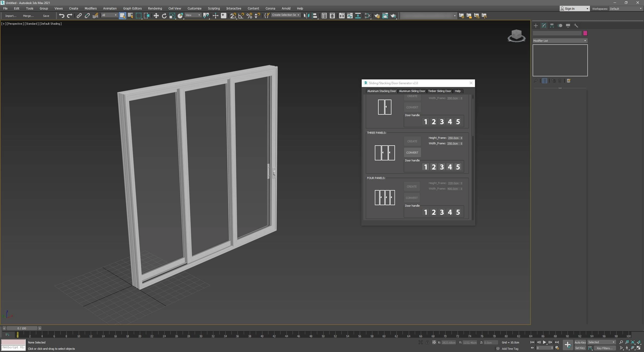
Task: Expand the Modifier List dropdown
Action: [x=560, y=40]
